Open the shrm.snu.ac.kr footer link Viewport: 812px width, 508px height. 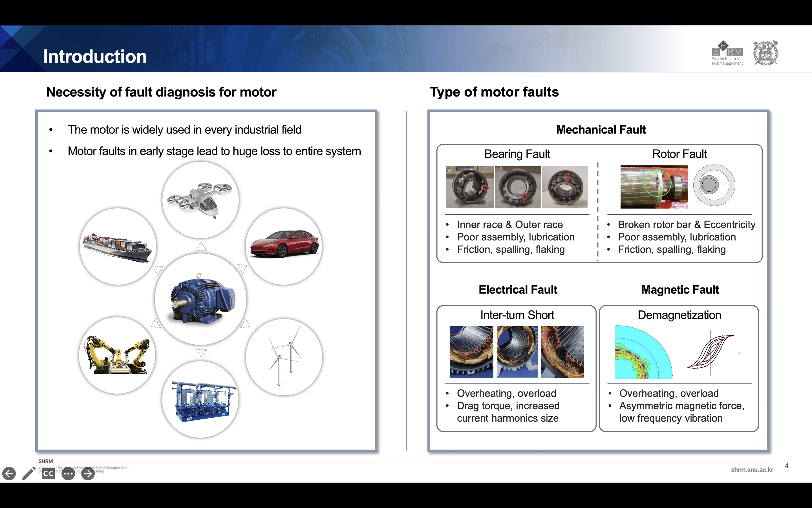point(752,470)
